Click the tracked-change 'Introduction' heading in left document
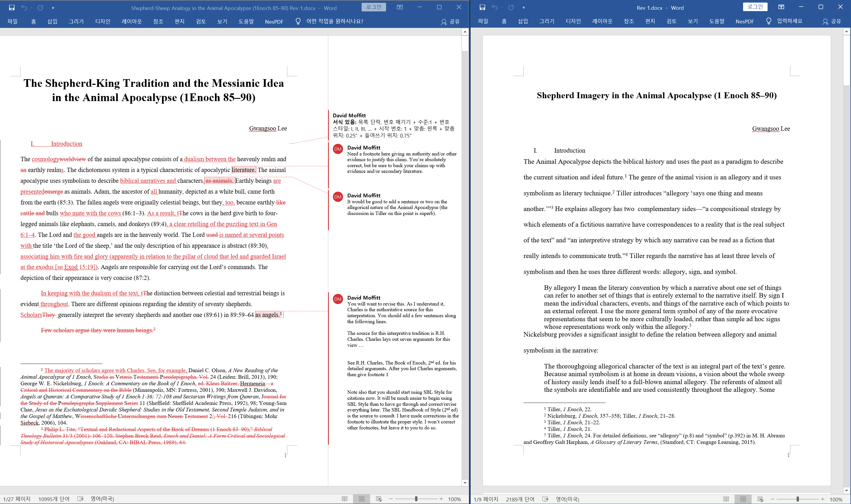Image resolution: width=851 pixels, height=504 pixels. click(x=67, y=144)
